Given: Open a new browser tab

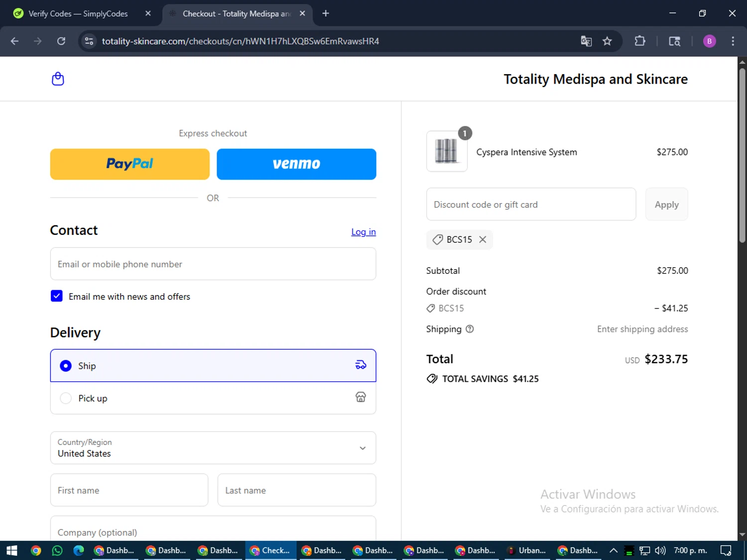Looking at the screenshot, I should tap(326, 13).
